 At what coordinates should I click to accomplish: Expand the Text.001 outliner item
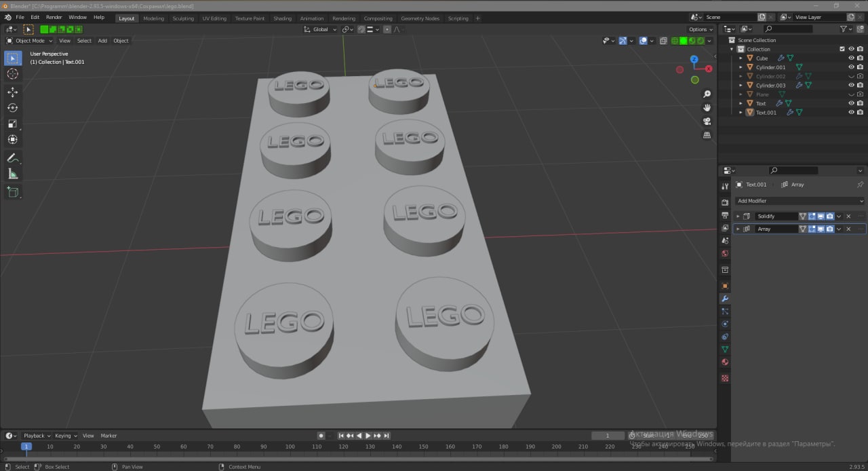[x=741, y=113]
